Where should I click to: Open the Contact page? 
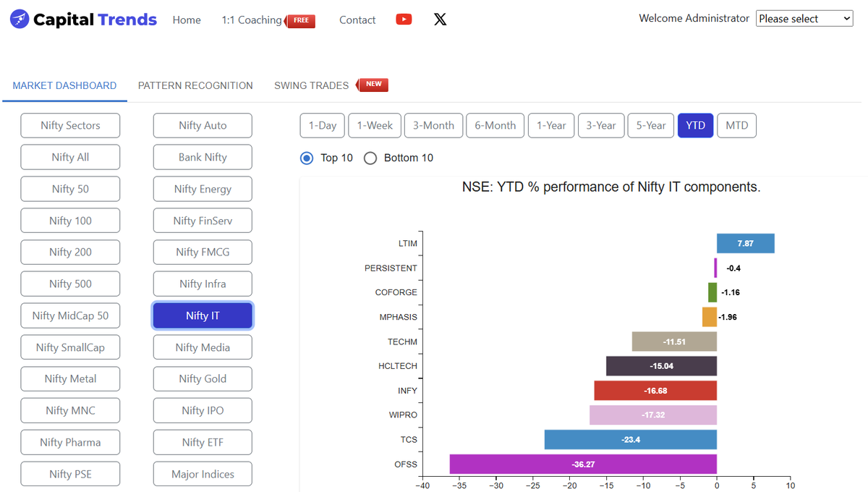point(357,20)
